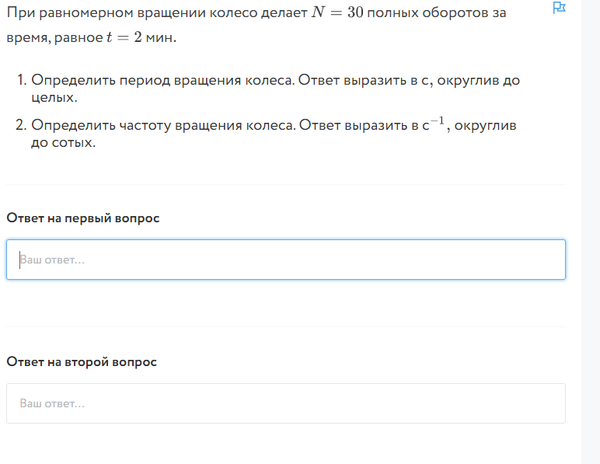Focus the first answer input field
Image resolution: width=600 pixels, height=464 pixels.
(x=286, y=260)
